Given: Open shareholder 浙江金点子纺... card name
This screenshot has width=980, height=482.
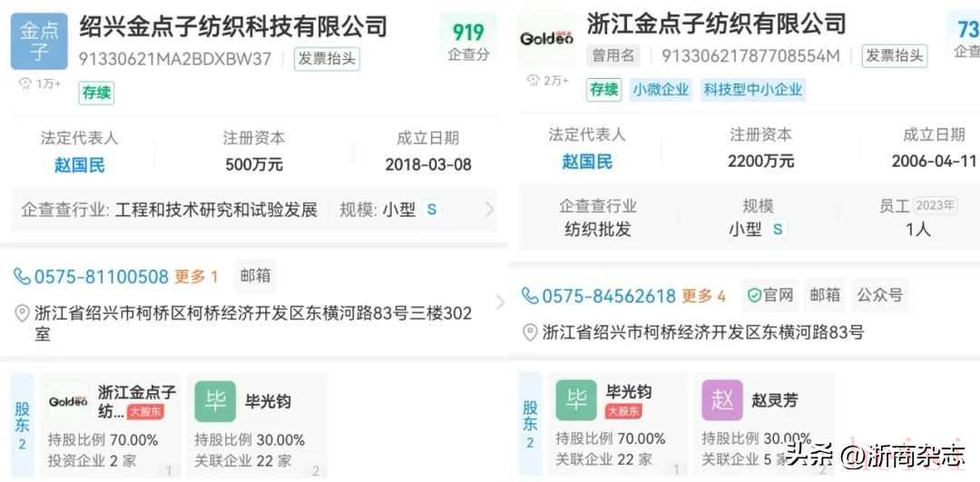Looking at the screenshot, I should coord(137,401).
